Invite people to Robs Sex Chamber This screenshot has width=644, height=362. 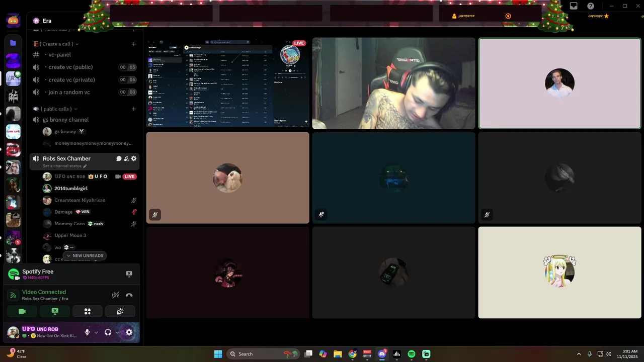point(126,158)
